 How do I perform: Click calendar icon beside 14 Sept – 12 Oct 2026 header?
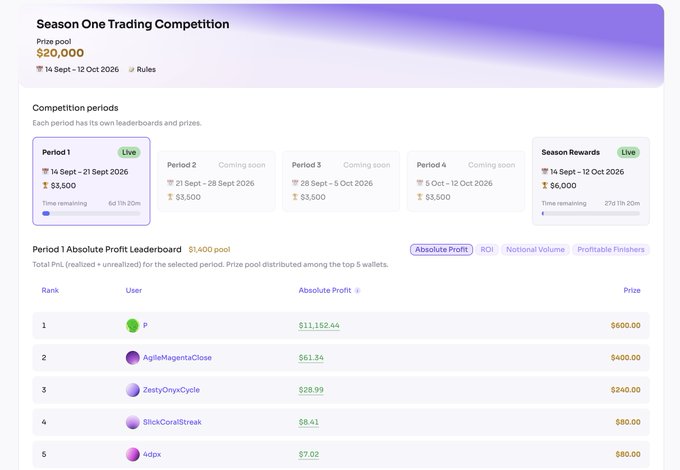point(39,69)
